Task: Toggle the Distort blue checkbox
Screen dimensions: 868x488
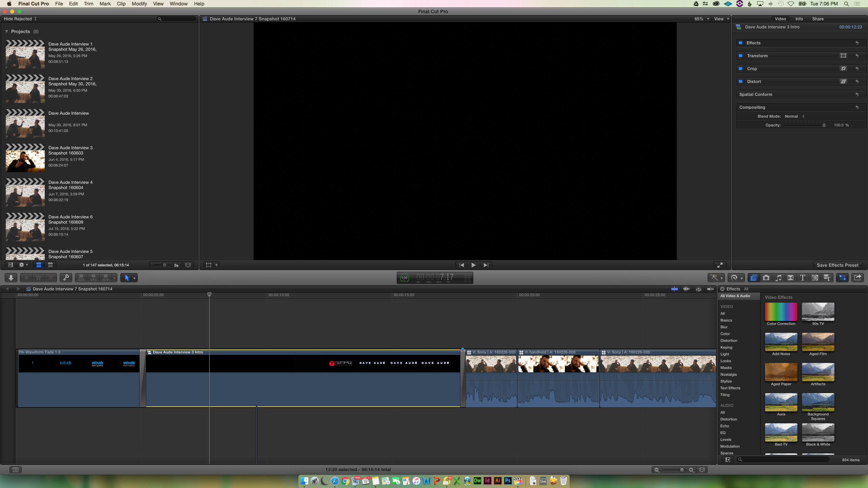Action: (x=741, y=81)
